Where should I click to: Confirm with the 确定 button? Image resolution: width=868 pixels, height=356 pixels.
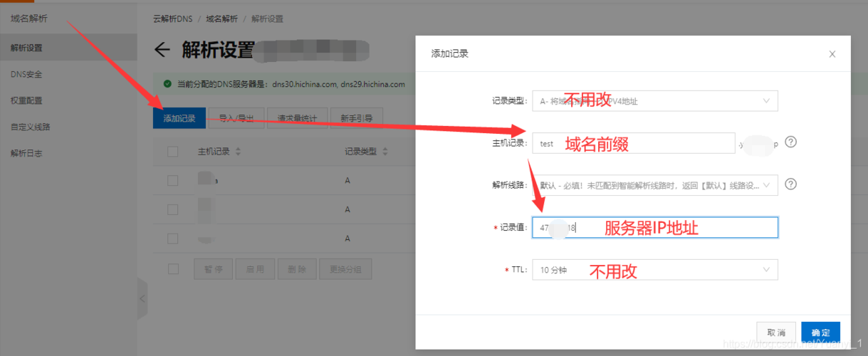pyautogui.click(x=821, y=333)
